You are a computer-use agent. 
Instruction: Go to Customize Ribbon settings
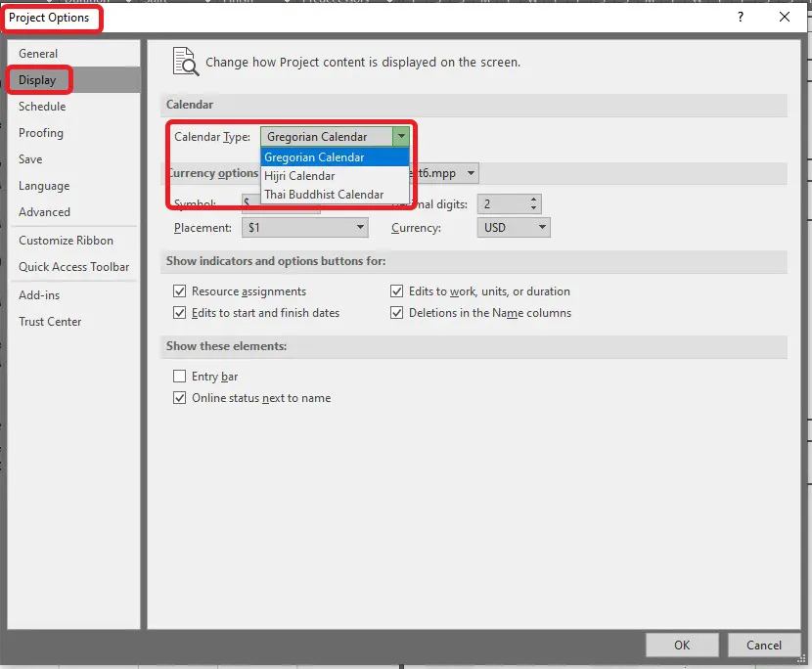[x=66, y=241]
